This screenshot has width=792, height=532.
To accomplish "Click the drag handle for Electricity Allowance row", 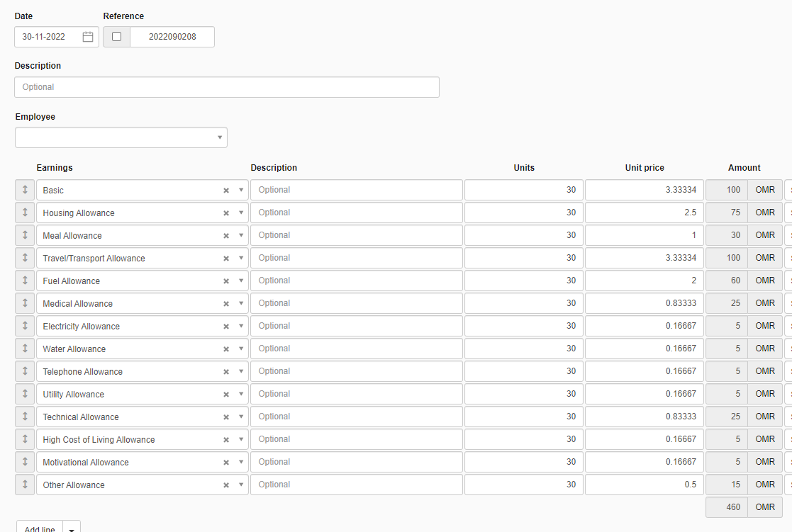I will (x=25, y=326).
